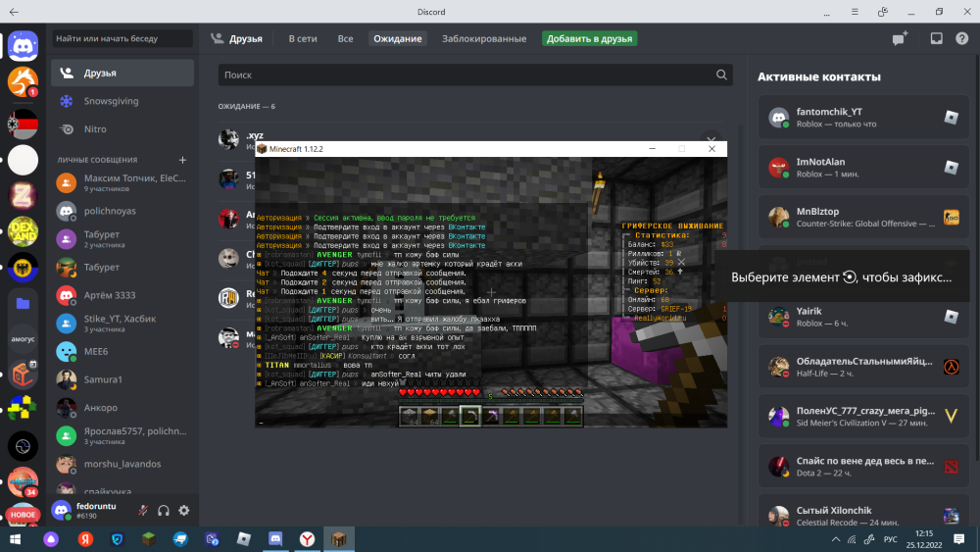The height and width of the screenshot is (552, 980).
Task: Show hidden tray icons chevron
Action: point(836,539)
